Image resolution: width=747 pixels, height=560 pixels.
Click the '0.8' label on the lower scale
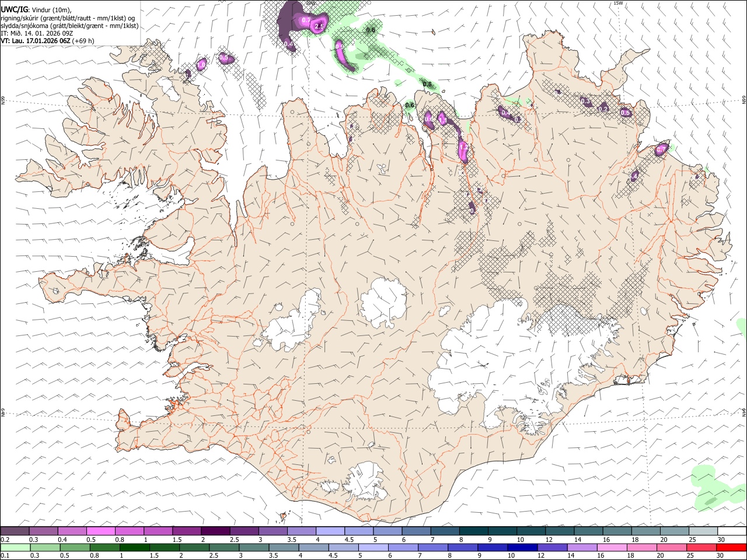click(x=95, y=555)
